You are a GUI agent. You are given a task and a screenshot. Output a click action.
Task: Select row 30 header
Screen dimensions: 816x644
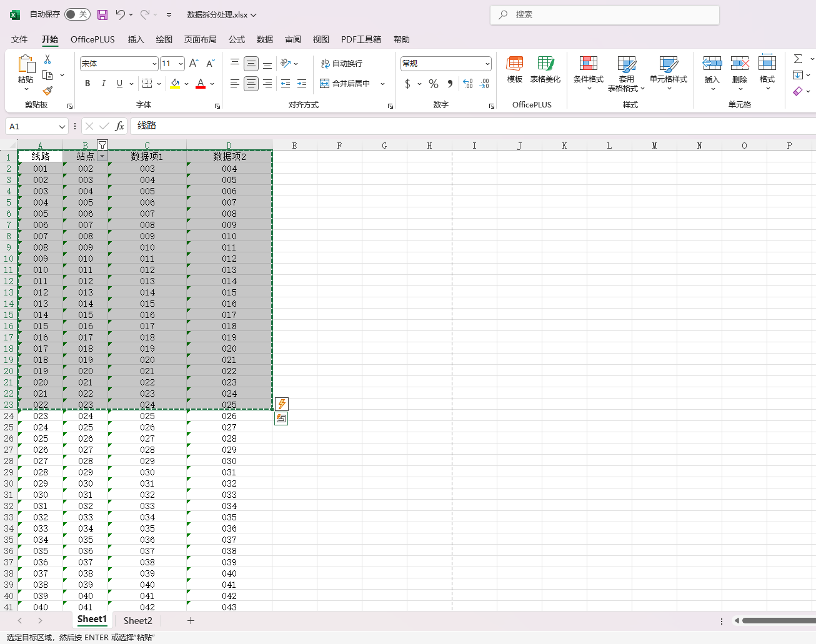tap(9, 483)
